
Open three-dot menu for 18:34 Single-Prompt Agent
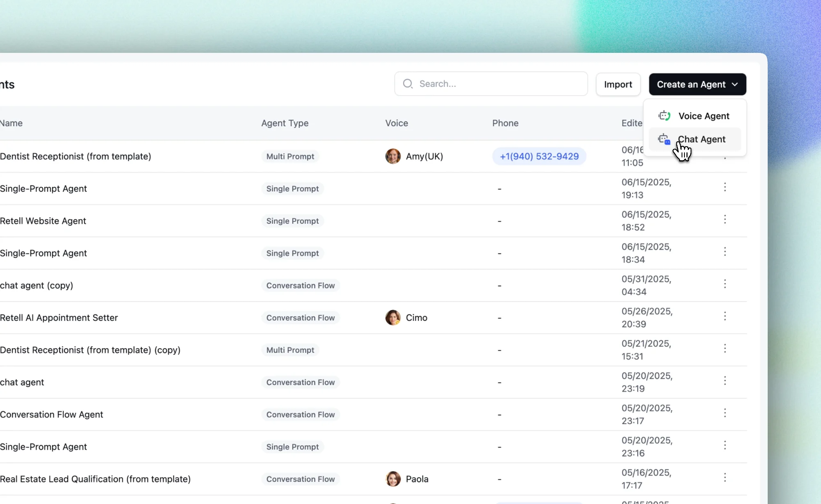tap(725, 252)
